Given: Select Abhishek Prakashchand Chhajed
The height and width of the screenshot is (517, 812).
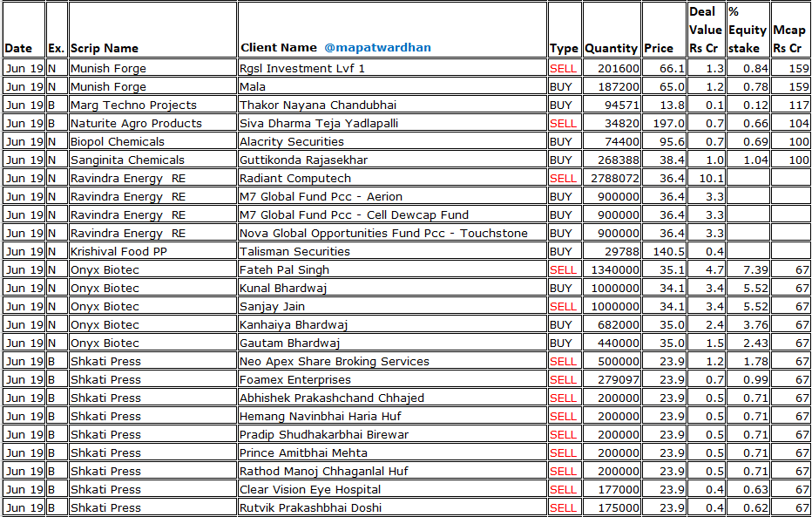Looking at the screenshot, I should pos(331,398).
